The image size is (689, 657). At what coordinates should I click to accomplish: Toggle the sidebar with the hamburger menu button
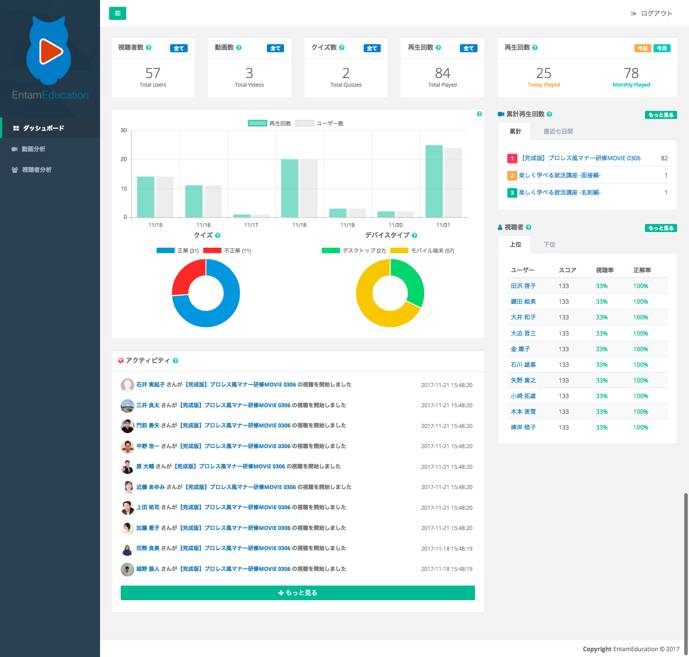click(117, 13)
